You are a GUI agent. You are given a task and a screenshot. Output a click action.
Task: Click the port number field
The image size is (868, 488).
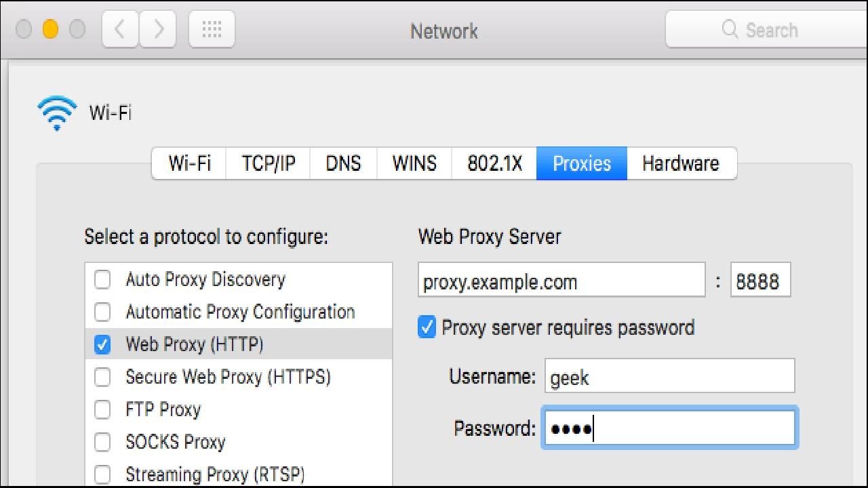(x=759, y=281)
